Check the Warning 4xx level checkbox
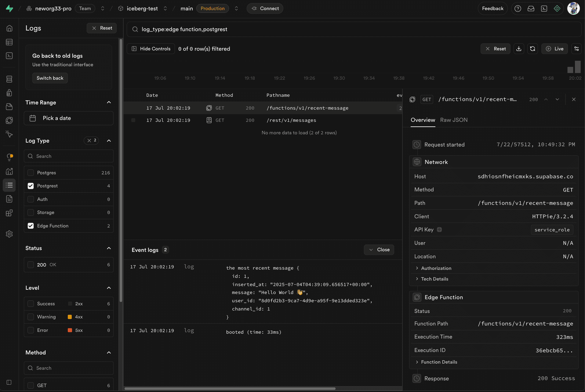The image size is (585, 392). (x=31, y=317)
